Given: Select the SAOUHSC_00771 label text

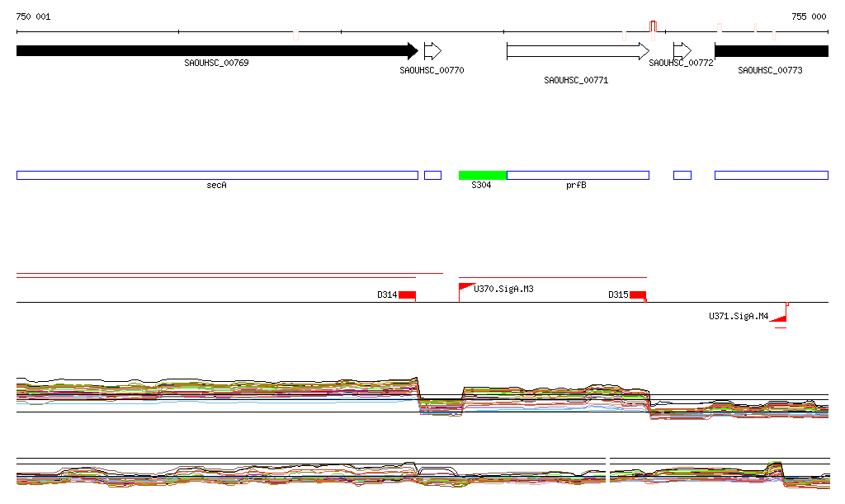Looking at the screenshot, I should 576,80.
